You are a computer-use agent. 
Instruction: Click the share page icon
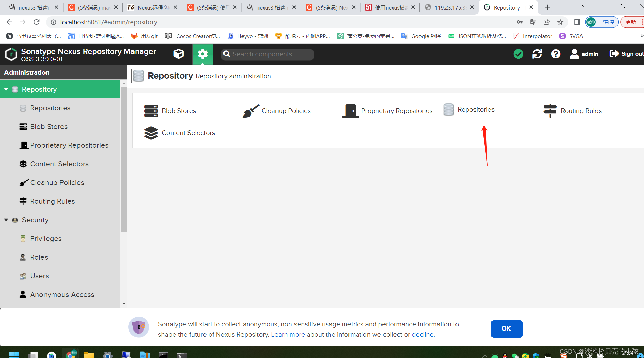point(547,22)
